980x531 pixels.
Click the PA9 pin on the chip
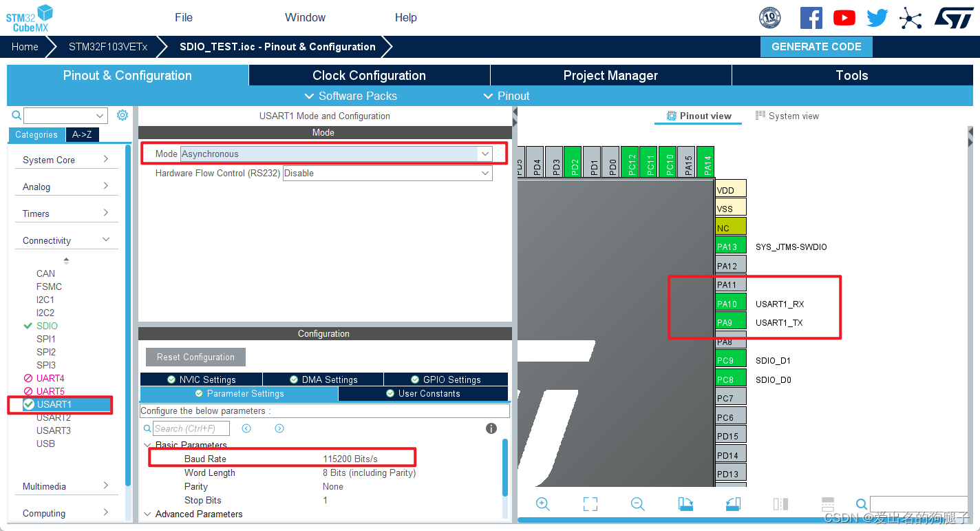point(731,322)
